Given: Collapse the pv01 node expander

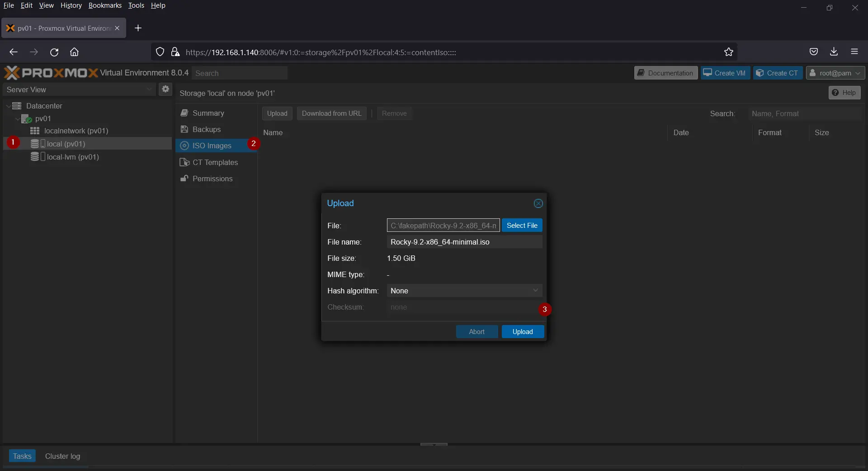Looking at the screenshot, I should pos(17,118).
